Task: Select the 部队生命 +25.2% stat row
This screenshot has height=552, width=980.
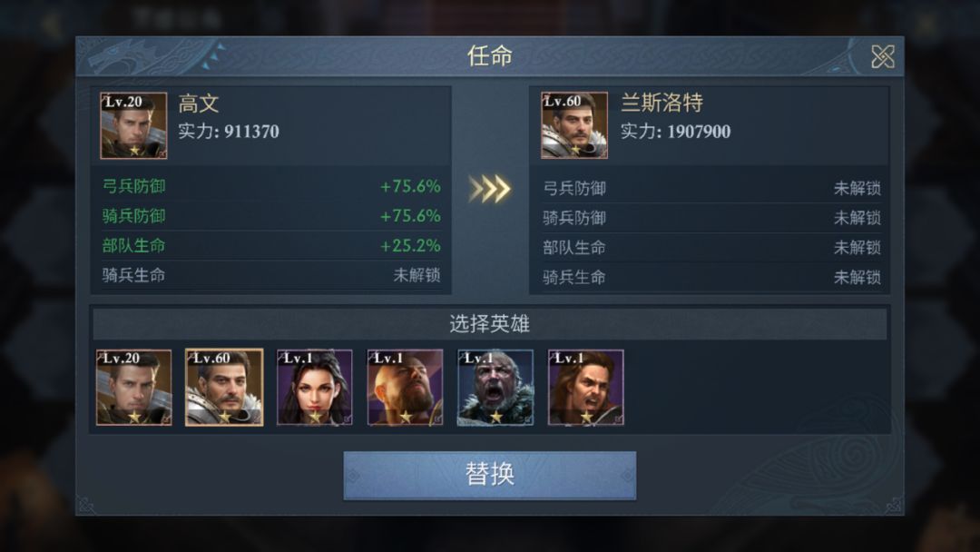Action: 270,246
